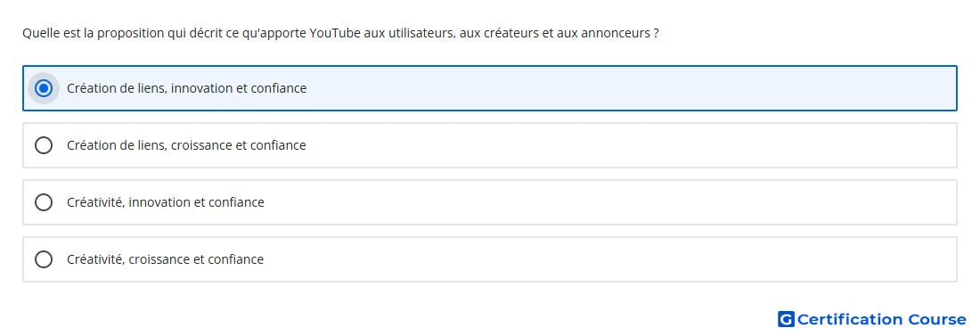980x336 pixels.
Task: Click the word 'Certification' beside the G logo
Action: click(850, 319)
